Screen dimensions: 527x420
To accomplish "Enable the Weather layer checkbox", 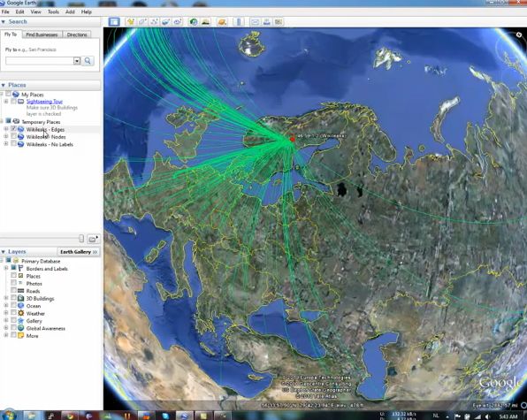I will [x=13, y=313].
